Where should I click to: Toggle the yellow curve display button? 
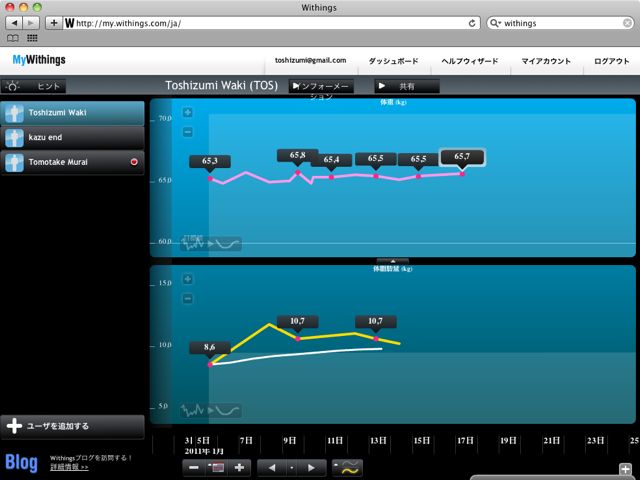point(347,468)
